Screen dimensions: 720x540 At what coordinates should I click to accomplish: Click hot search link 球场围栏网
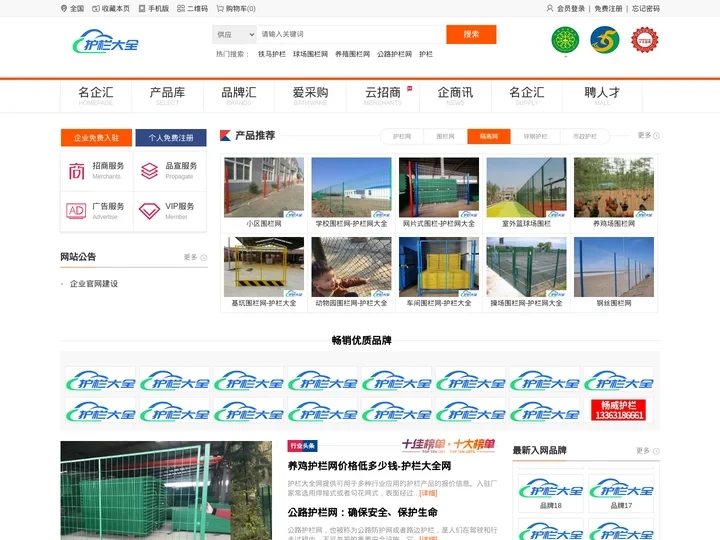[310, 54]
